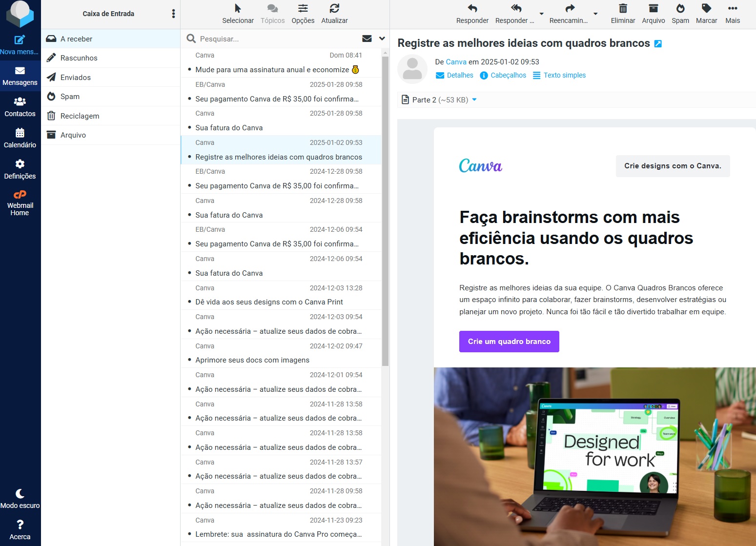Click Responder a todos reply-all button

515,14
